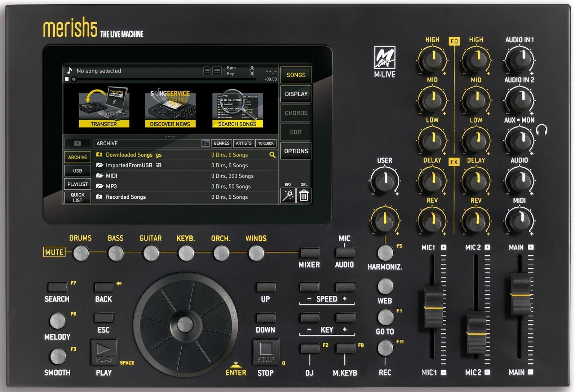Push the MIC1 plus button above the fader

tap(443, 247)
